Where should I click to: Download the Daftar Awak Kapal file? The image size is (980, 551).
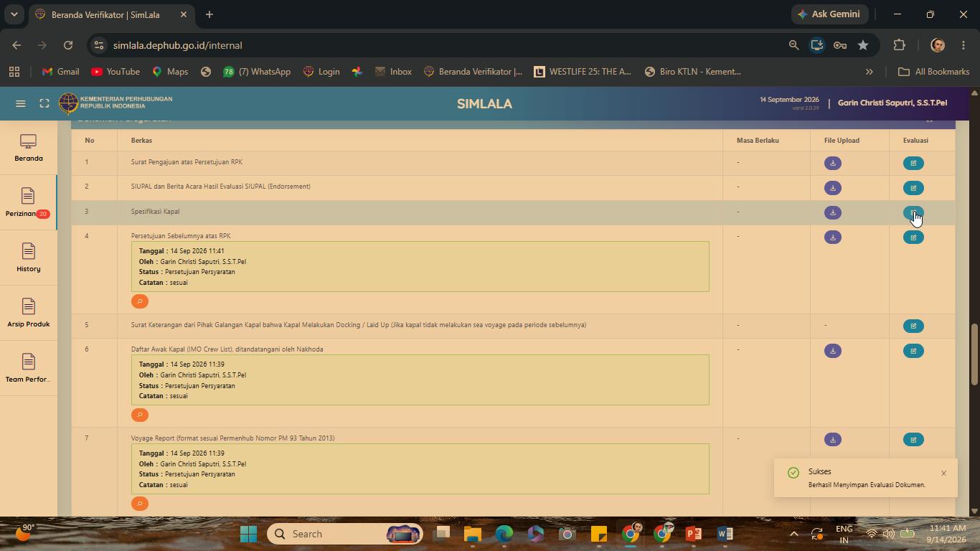point(832,351)
